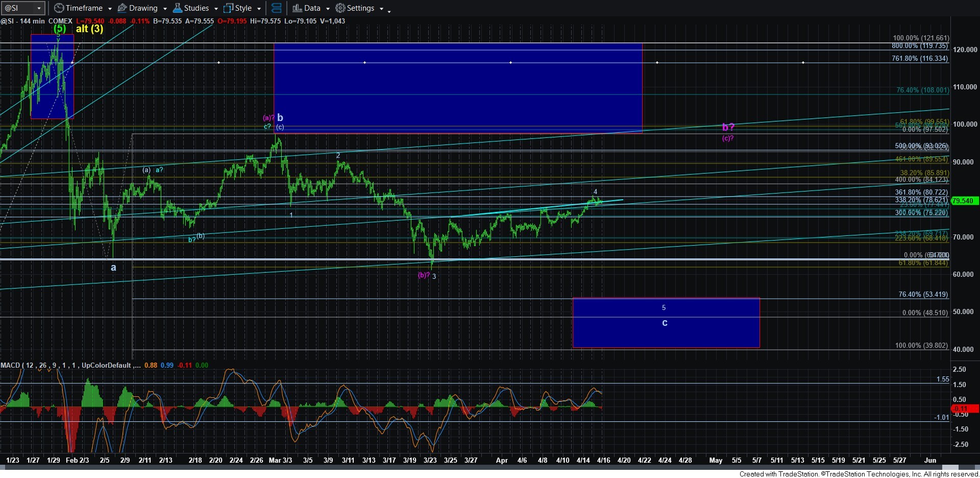Expand the @SI symbol dropdown
980x478 pixels.
pyautogui.click(x=39, y=8)
